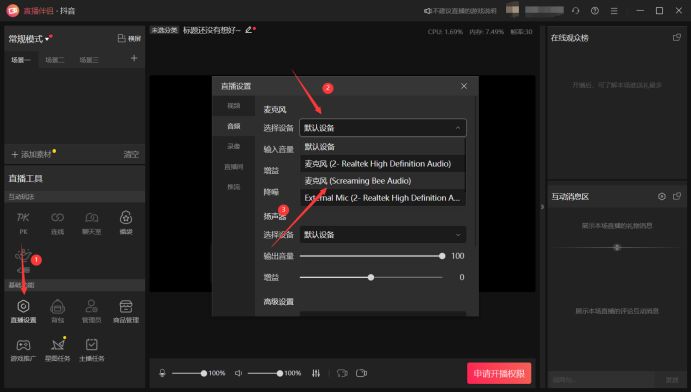Open the PK tool
This screenshot has height=392, width=691.
coord(23,222)
